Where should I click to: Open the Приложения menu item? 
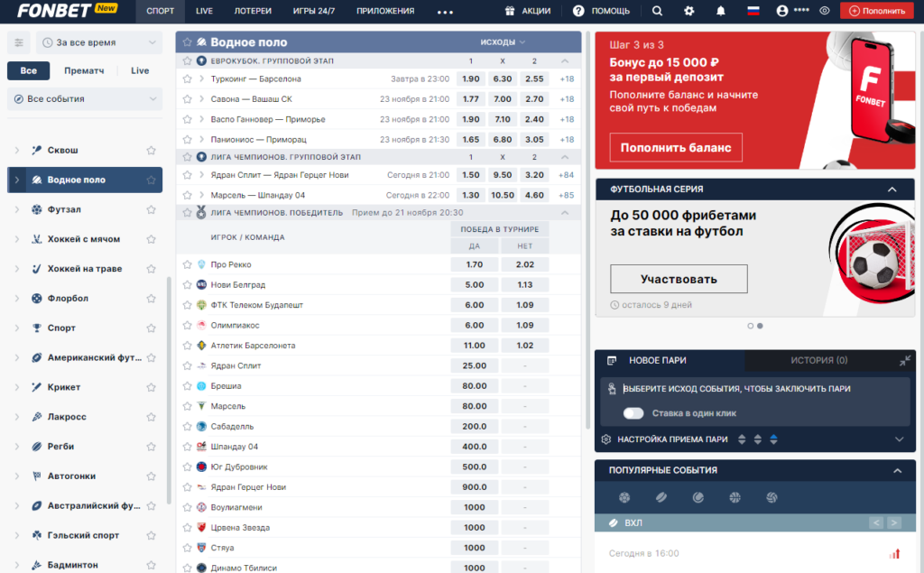pos(385,11)
